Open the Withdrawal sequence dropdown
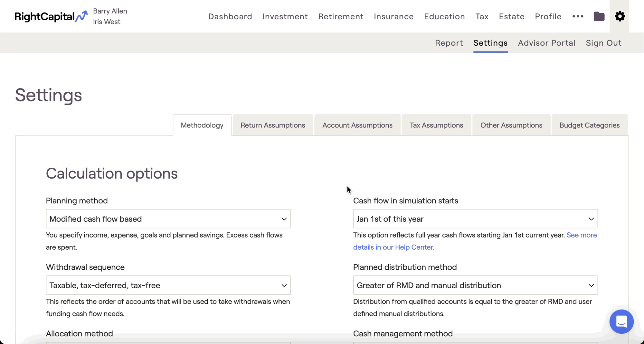Screen dimensions: 644x344 [168, 285]
